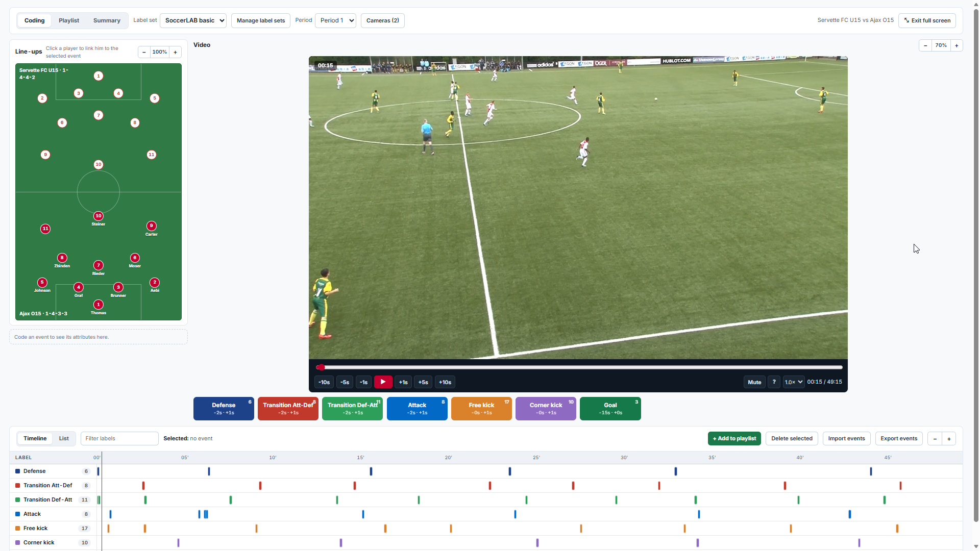The width and height of the screenshot is (980, 551).
Task: Switch events view to List
Action: pos(64,439)
